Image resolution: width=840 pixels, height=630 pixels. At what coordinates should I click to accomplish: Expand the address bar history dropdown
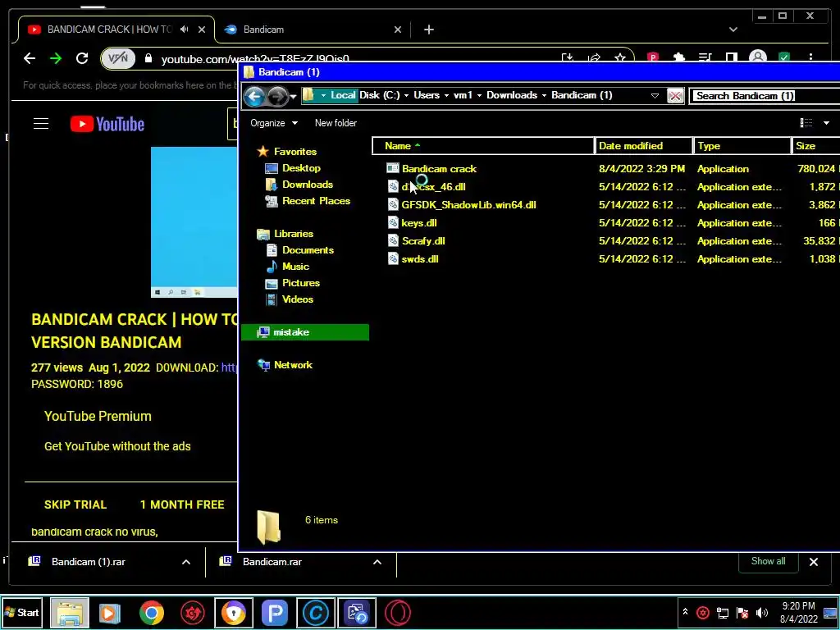point(655,96)
